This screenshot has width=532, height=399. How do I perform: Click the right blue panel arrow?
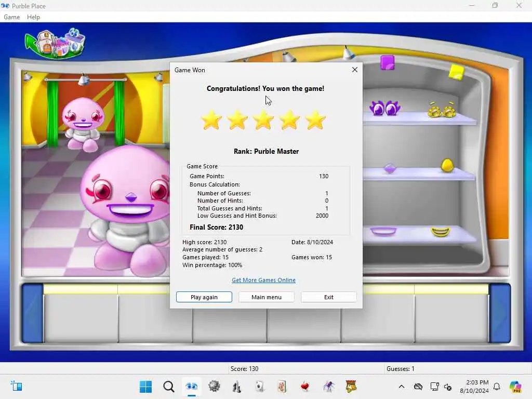(499, 313)
